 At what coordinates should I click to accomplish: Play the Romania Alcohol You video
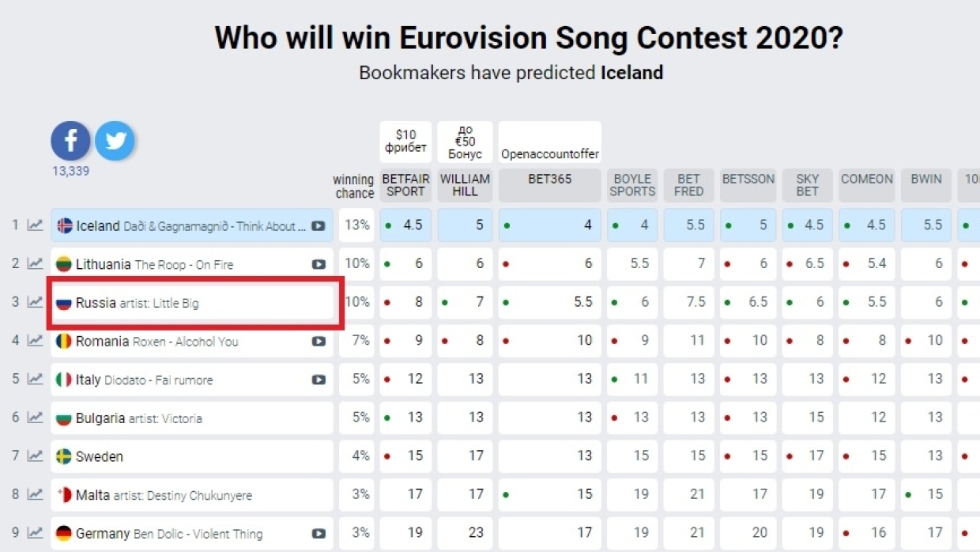(x=318, y=342)
